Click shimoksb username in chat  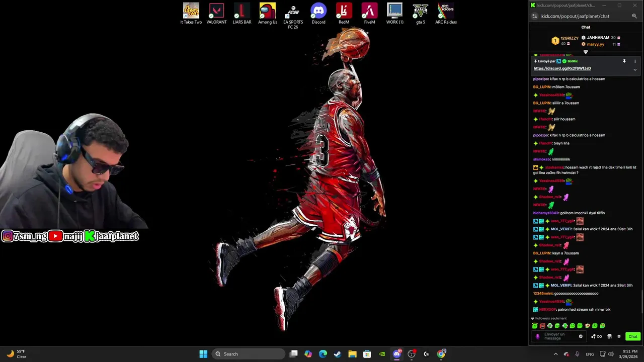pyautogui.click(x=542, y=159)
